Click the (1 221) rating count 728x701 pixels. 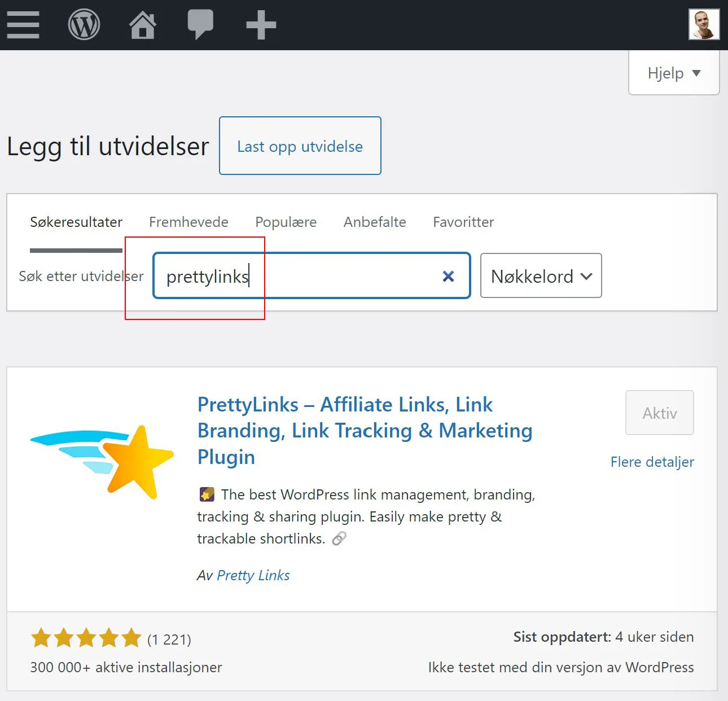click(x=169, y=639)
